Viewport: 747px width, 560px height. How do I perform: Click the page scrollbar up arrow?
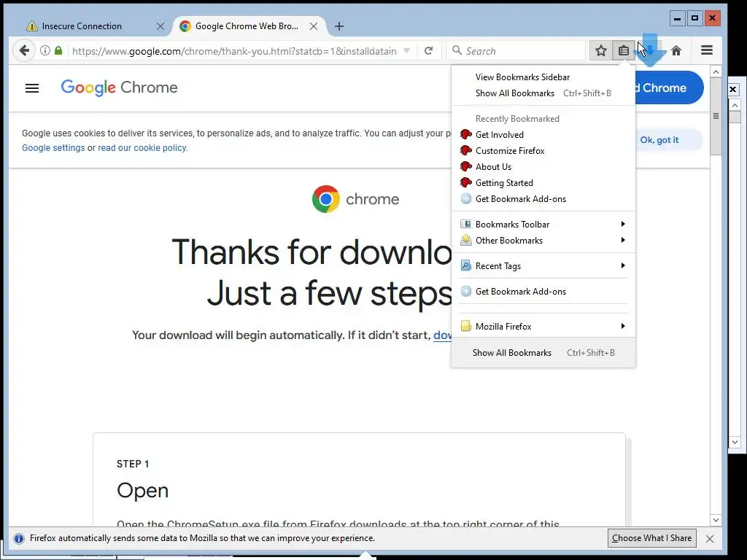click(716, 71)
